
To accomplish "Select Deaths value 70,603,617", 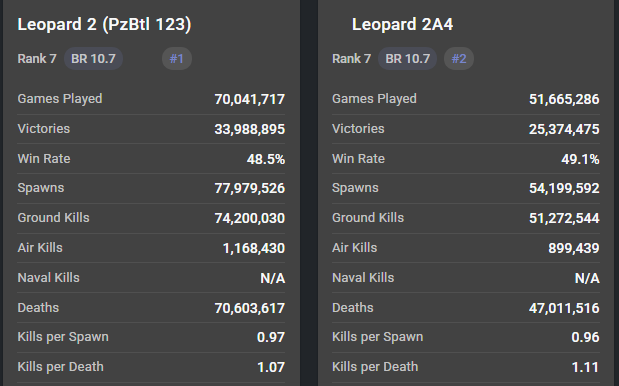I will pos(249,308).
